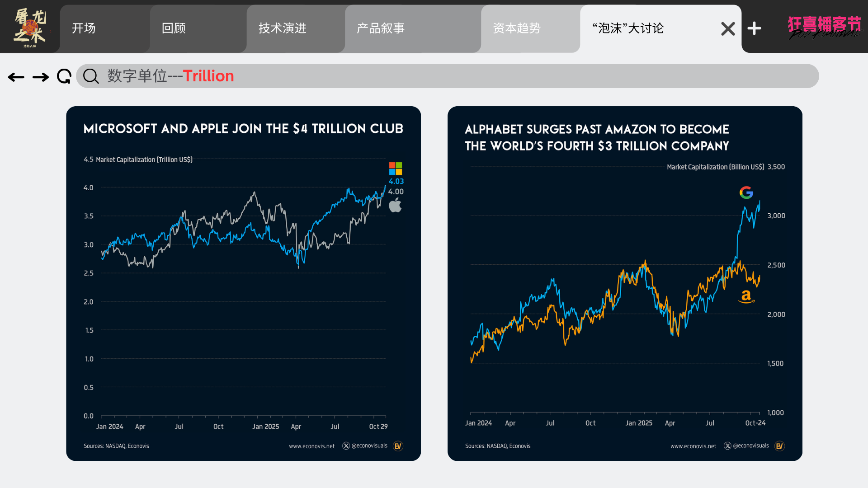The width and height of the screenshot is (868, 488).
Task: Click @econovisuals handle on the right chart
Action: coord(750,446)
